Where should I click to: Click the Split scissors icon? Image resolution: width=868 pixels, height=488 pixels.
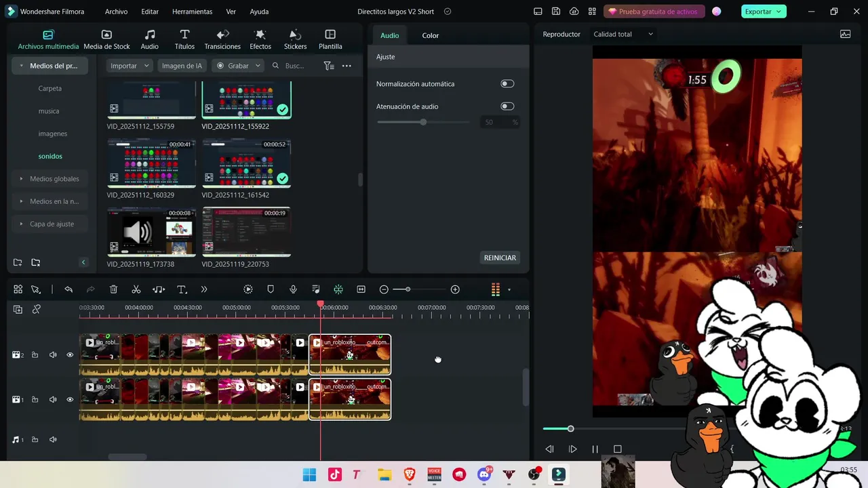click(x=136, y=289)
